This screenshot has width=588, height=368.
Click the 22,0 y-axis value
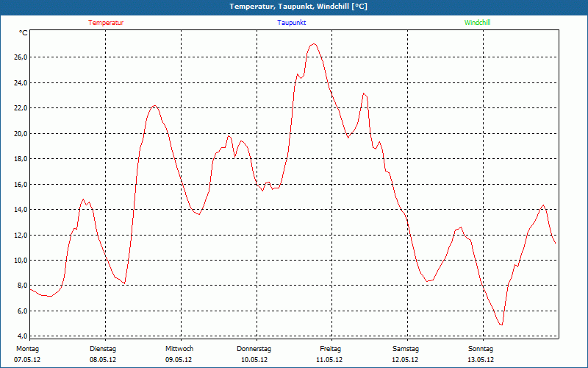tap(21, 108)
